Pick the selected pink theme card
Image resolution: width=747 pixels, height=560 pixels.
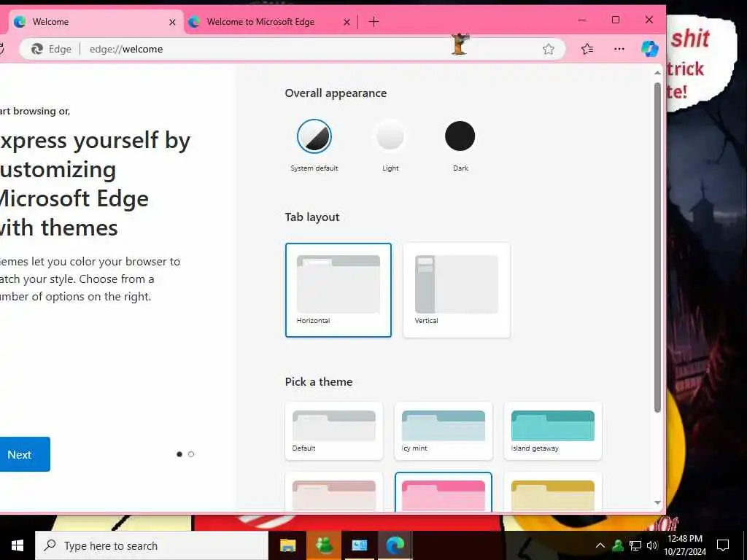pyautogui.click(x=444, y=492)
